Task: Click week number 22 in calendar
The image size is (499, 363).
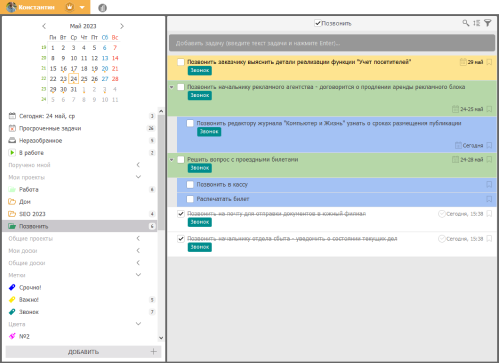Action: [44, 78]
